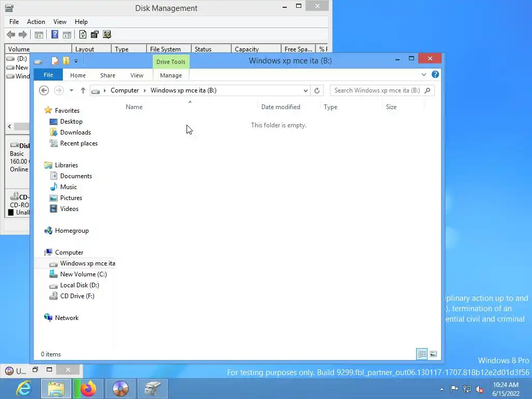Sort by the Size column header
Viewport: 532px width, 399px height.
[391, 107]
